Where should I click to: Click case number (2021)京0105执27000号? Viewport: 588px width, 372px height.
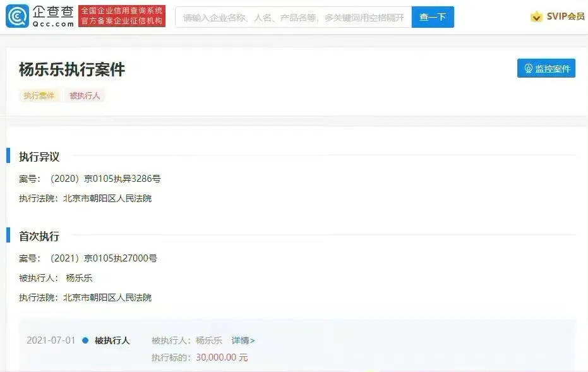coord(103,258)
